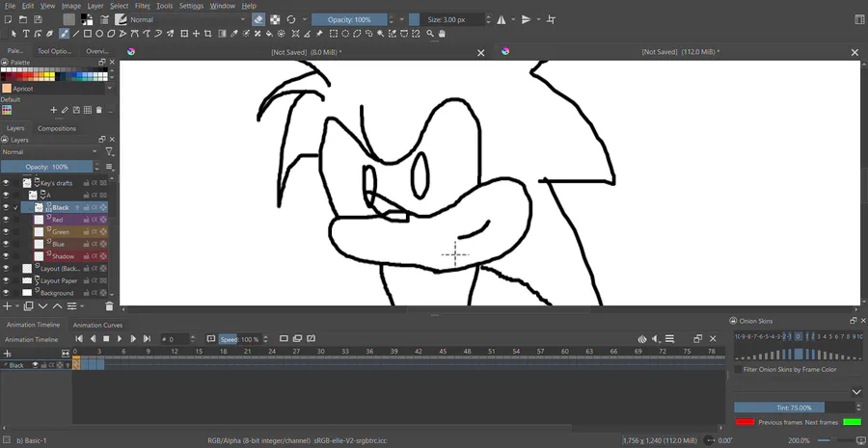Collapse the Onion Skins chevron expander
Viewport: 868px width, 448px height.
(x=855, y=392)
